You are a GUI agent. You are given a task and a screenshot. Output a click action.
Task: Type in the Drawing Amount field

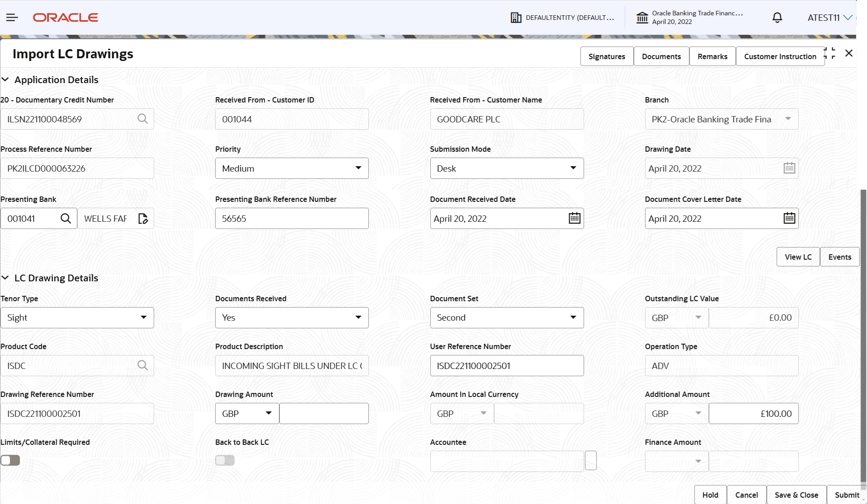(x=324, y=413)
